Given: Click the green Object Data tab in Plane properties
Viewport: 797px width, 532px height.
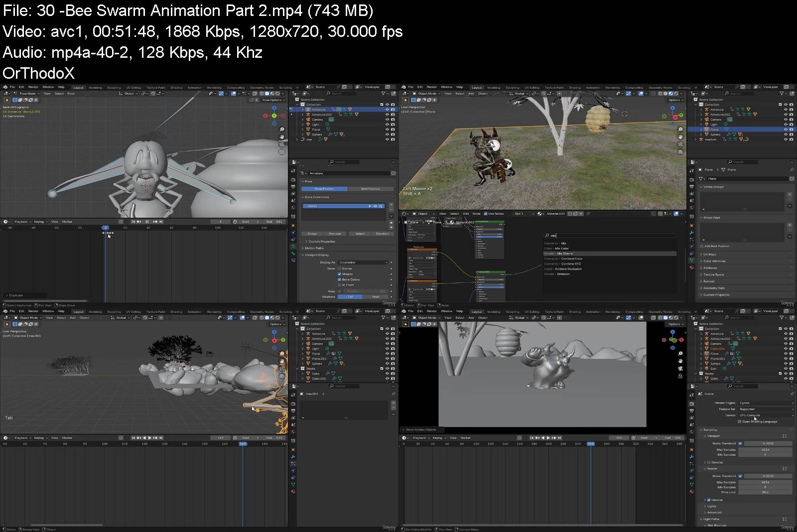Looking at the screenshot, I should click(691, 261).
